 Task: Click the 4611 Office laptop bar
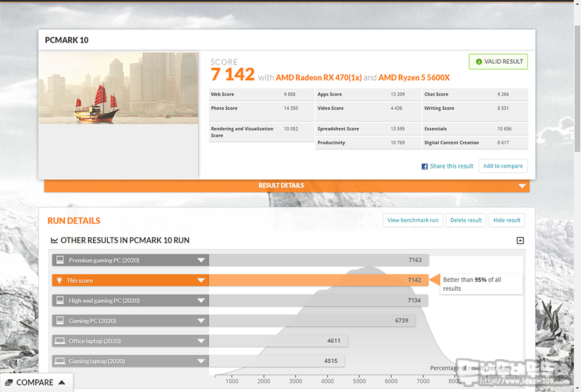[278, 341]
